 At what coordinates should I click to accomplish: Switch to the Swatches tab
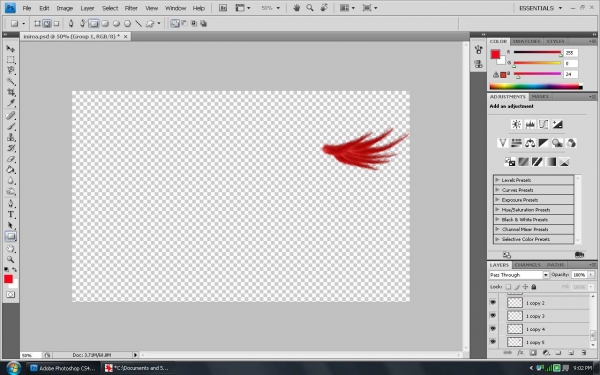pos(527,41)
